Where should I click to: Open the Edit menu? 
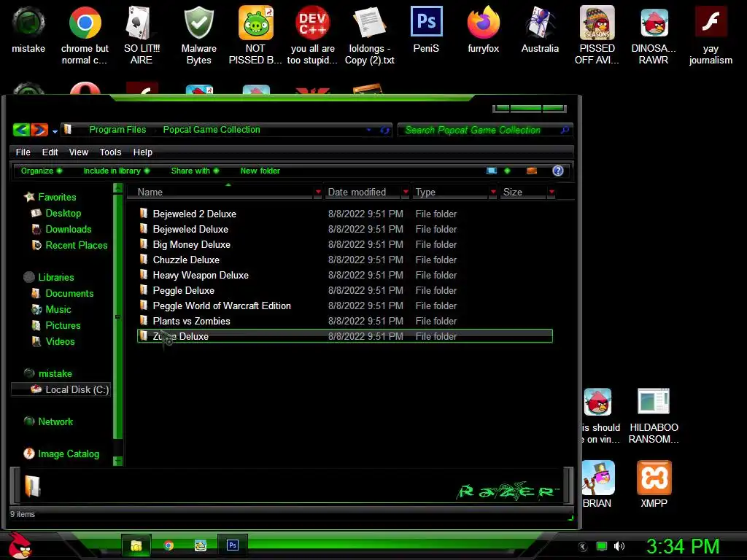pyautogui.click(x=50, y=152)
